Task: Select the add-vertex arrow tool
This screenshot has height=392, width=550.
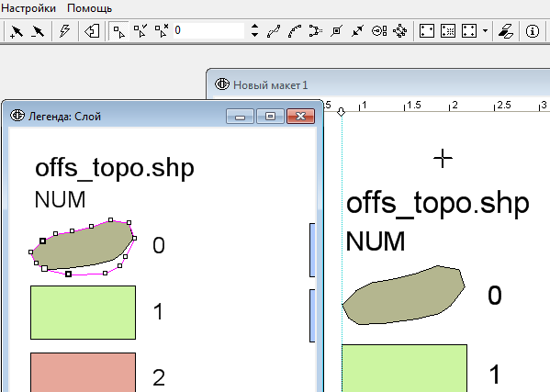Action: point(16,31)
